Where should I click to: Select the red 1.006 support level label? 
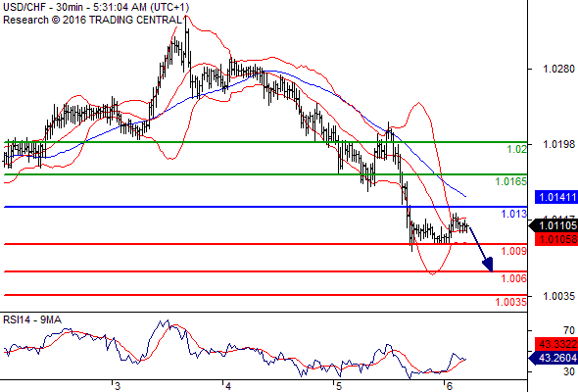(x=514, y=278)
